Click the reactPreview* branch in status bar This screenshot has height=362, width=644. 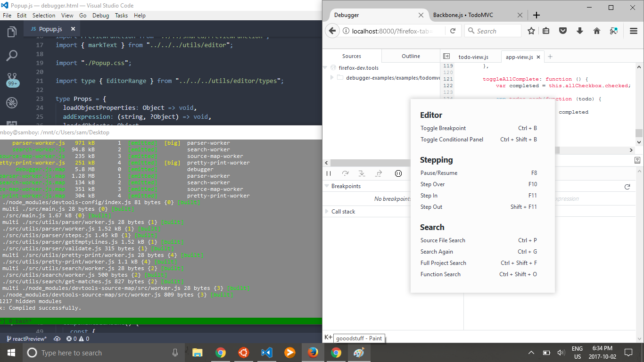coord(26,338)
